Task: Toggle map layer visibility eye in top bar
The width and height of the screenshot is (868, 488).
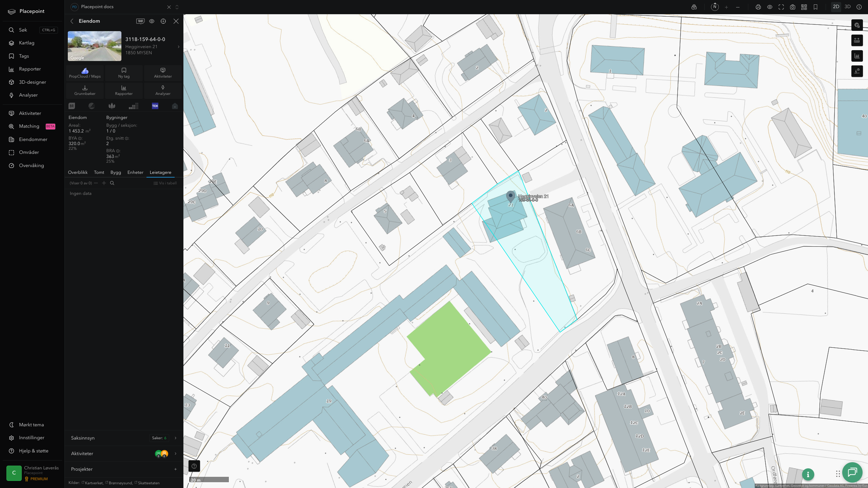Action: (x=770, y=7)
